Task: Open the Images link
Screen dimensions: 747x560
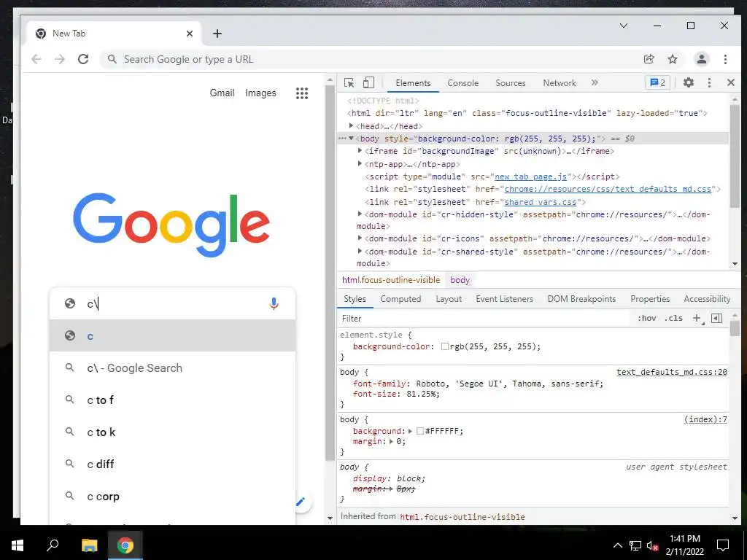Action: tap(260, 93)
